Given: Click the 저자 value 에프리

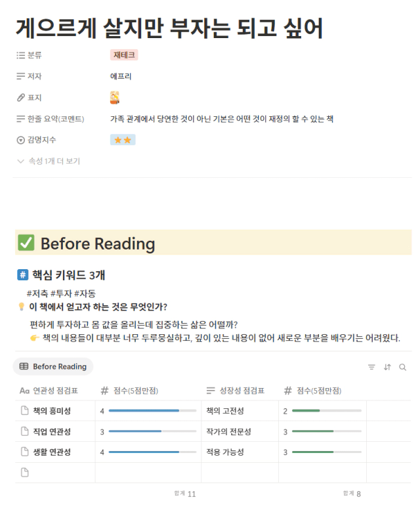Looking at the screenshot, I should (121, 76).
